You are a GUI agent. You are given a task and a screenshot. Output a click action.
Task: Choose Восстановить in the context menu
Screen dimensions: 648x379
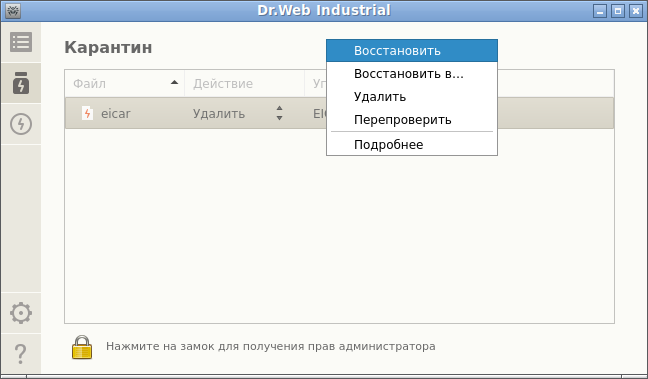[412, 51]
